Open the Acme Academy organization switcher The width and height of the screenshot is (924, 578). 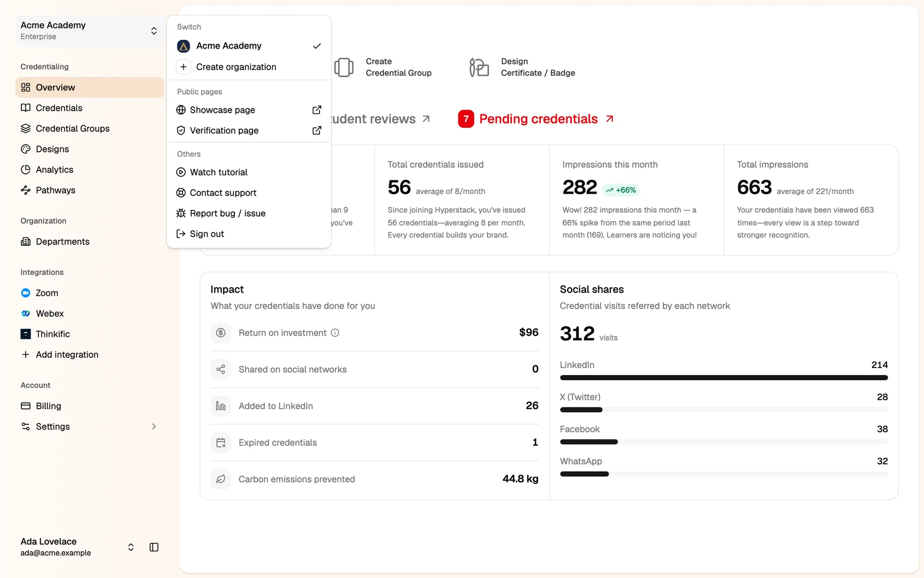point(90,31)
